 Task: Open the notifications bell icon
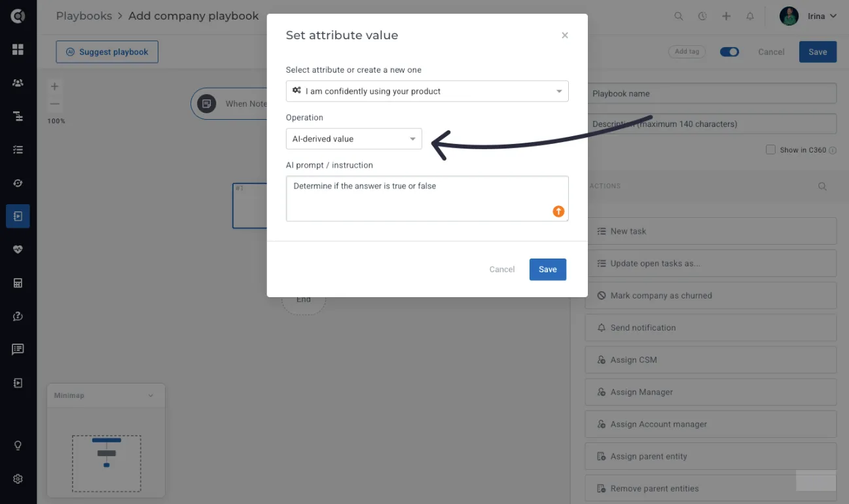[x=750, y=16]
